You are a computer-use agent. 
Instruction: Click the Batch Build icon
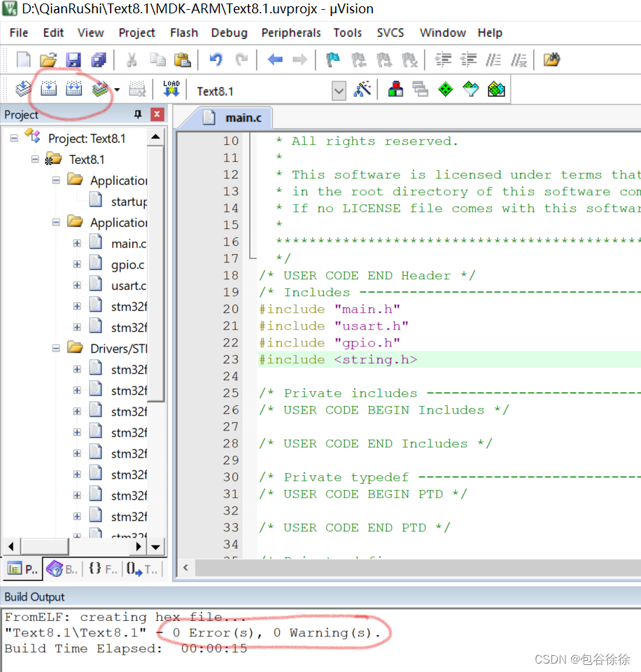[x=98, y=89]
